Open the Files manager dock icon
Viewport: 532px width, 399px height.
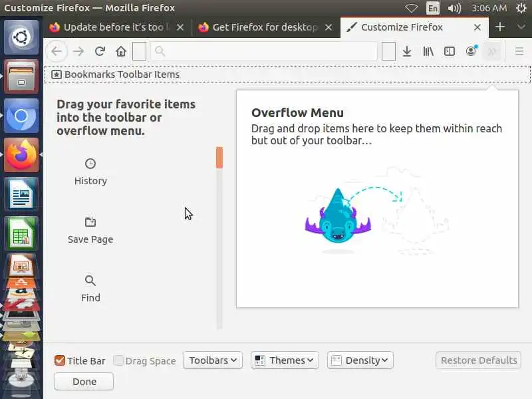[21, 76]
